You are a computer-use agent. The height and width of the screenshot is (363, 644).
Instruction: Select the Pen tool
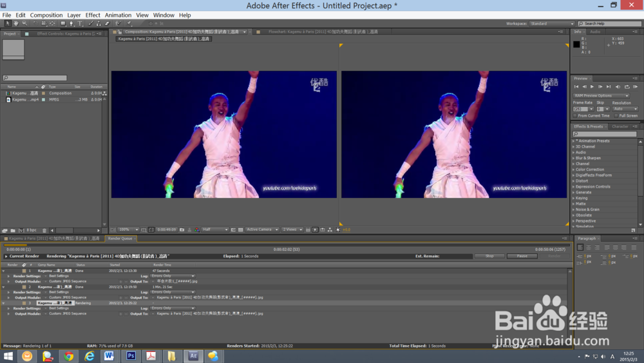[x=71, y=23]
